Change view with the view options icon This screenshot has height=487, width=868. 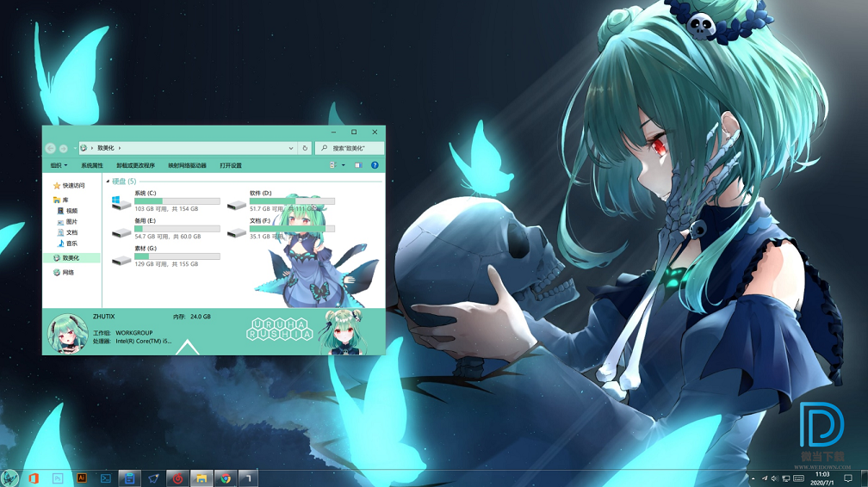(x=332, y=165)
